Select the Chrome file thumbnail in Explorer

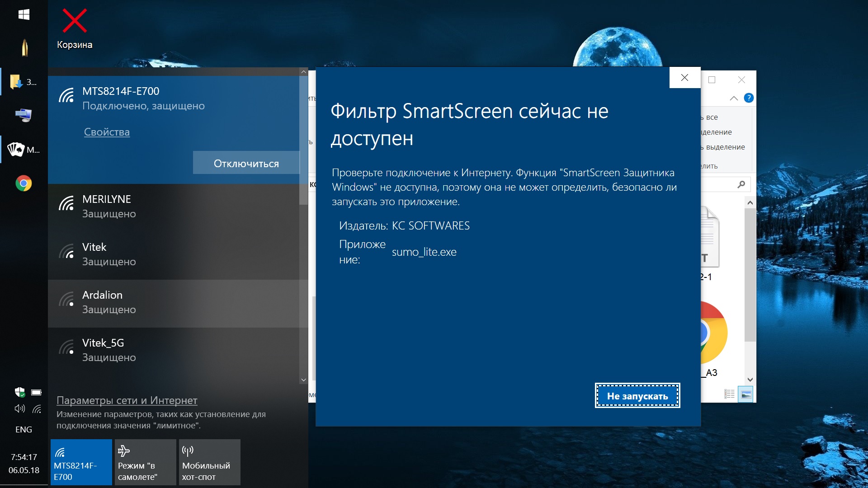tap(713, 333)
